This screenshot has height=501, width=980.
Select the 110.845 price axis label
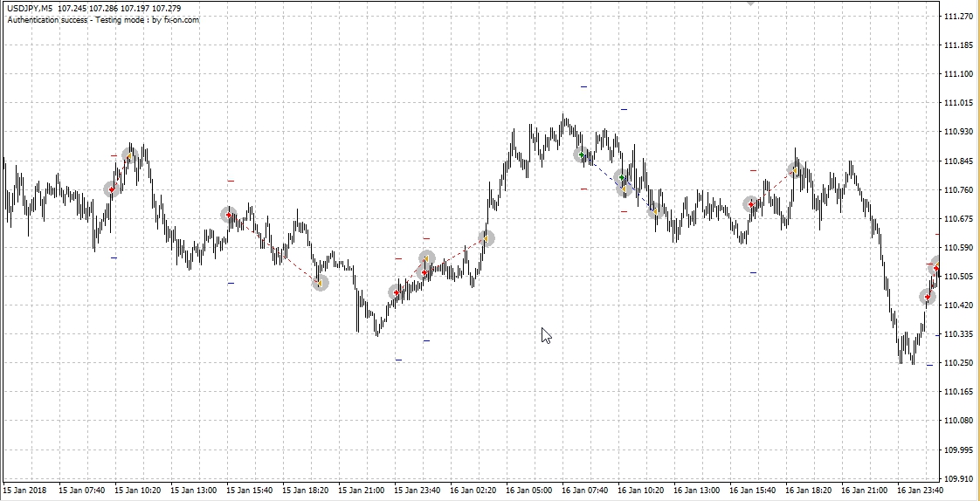click(959, 161)
